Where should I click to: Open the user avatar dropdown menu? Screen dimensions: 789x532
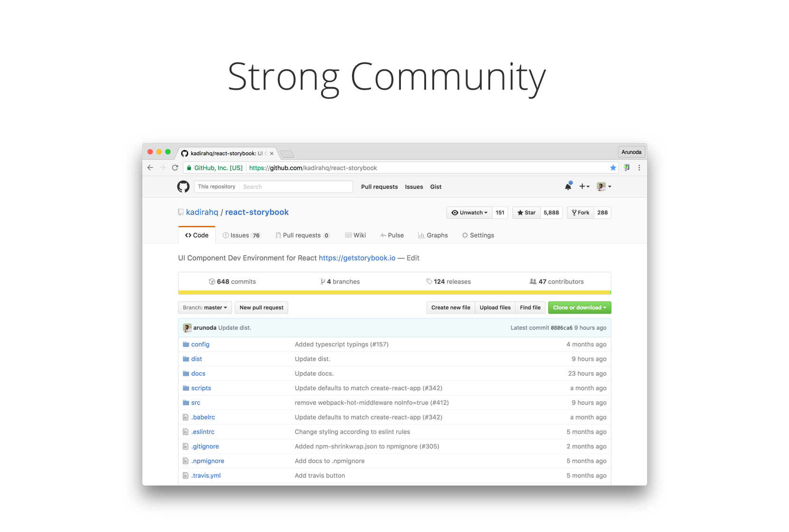tap(604, 187)
